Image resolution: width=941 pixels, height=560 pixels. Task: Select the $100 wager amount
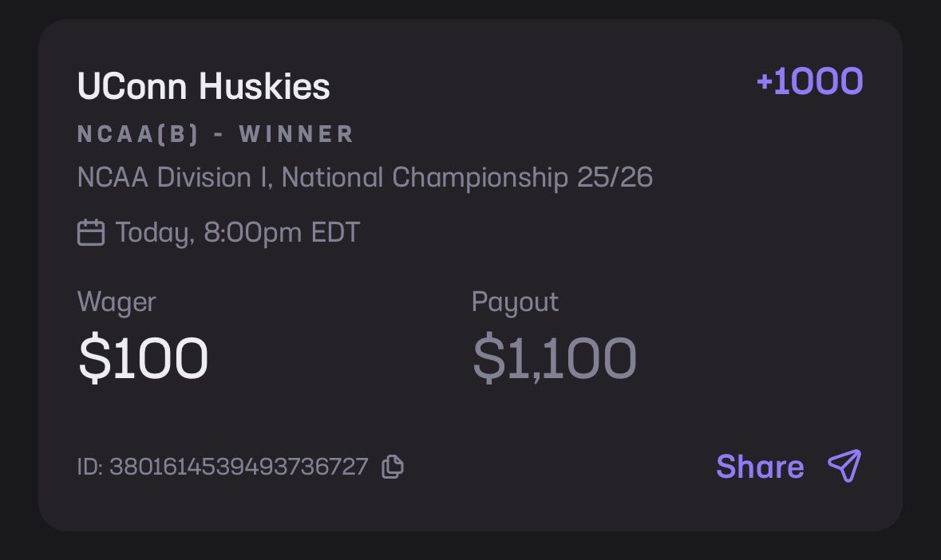point(144,357)
